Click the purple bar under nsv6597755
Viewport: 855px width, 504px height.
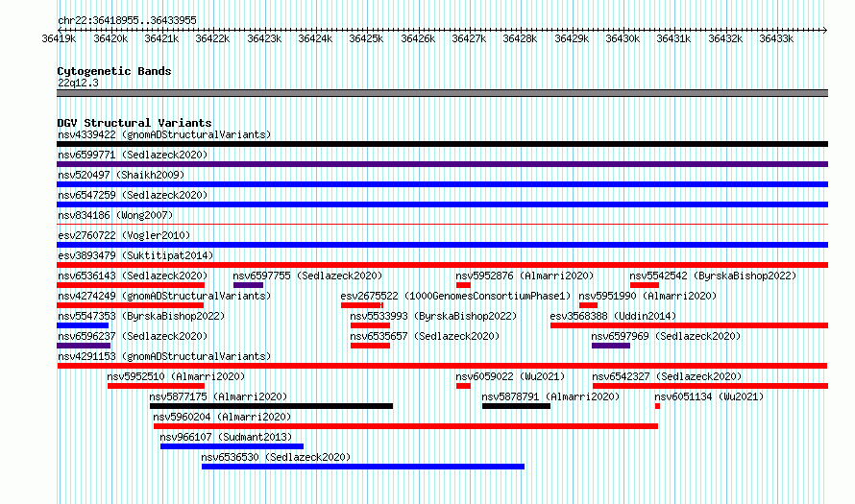pos(248,285)
